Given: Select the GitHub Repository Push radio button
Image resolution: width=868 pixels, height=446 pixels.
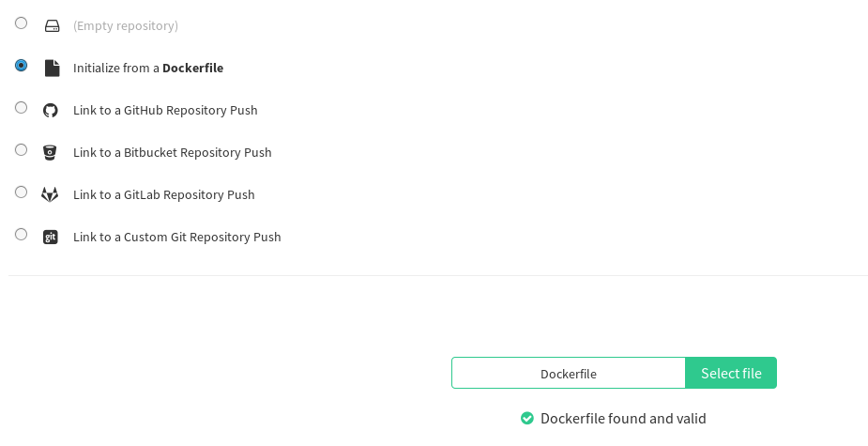Looking at the screenshot, I should (x=21, y=107).
